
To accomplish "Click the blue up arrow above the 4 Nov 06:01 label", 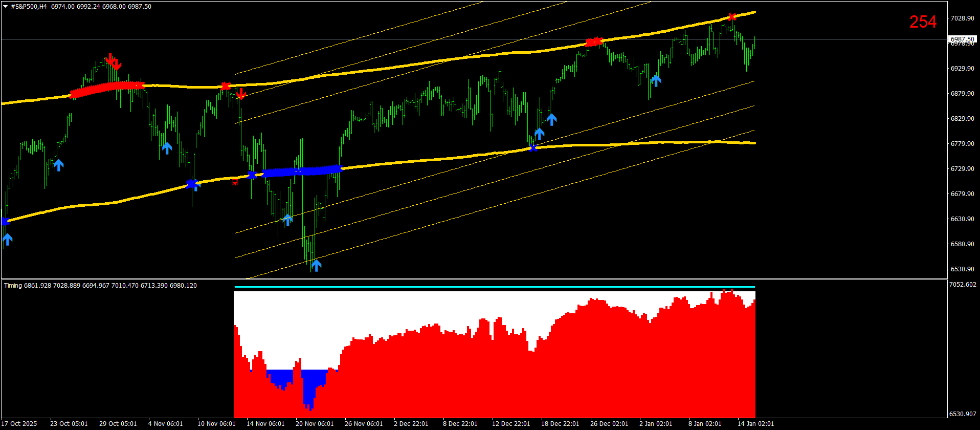I will pos(167,148).
